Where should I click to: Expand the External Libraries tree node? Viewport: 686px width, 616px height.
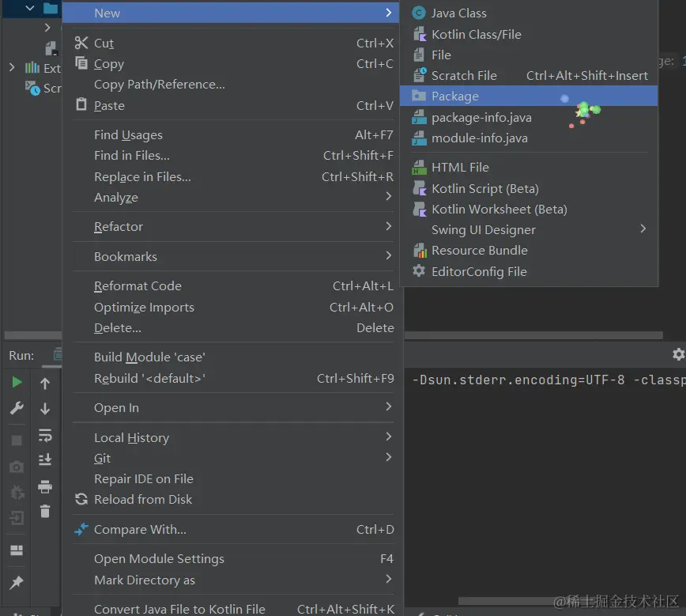(12, 67)
